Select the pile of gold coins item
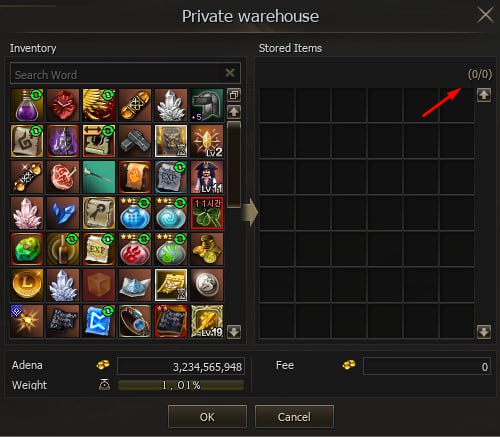 [x=207, y=249]
